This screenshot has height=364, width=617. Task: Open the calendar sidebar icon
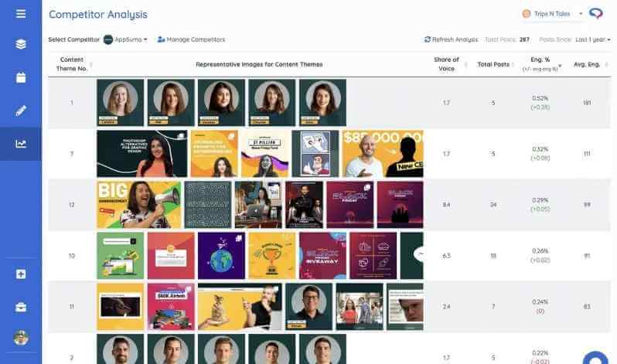click(21, 77)
